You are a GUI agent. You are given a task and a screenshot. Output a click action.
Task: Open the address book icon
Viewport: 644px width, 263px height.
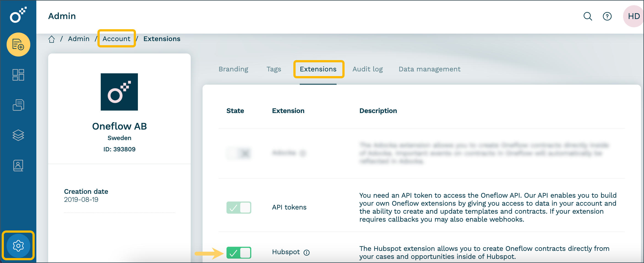pos(18,165)
